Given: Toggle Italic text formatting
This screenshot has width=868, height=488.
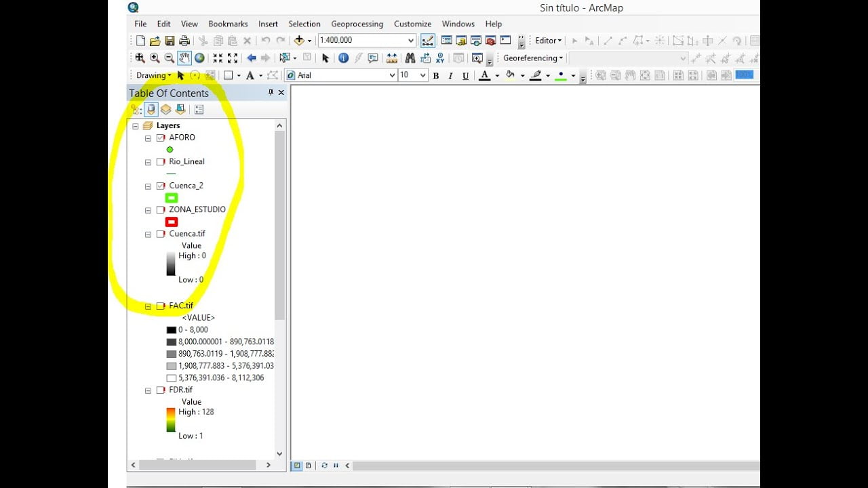Looking at the screenshot, I should pyautogui.click(x=450, y=76).
